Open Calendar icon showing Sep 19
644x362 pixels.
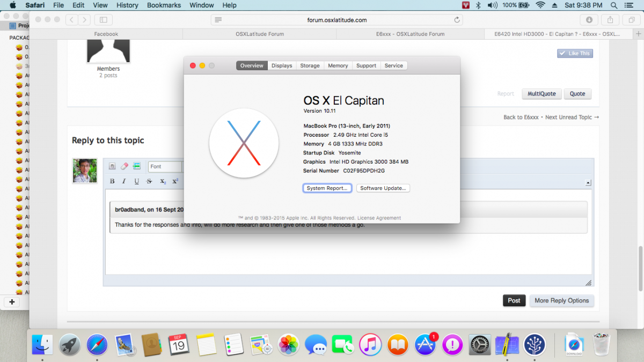pyautogui.click(x=179, y=344)
